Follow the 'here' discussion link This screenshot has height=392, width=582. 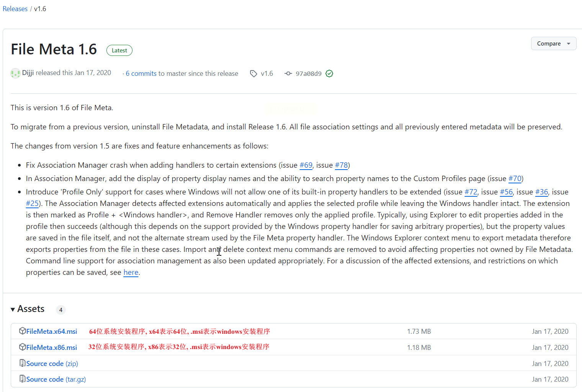click(131, 272)
